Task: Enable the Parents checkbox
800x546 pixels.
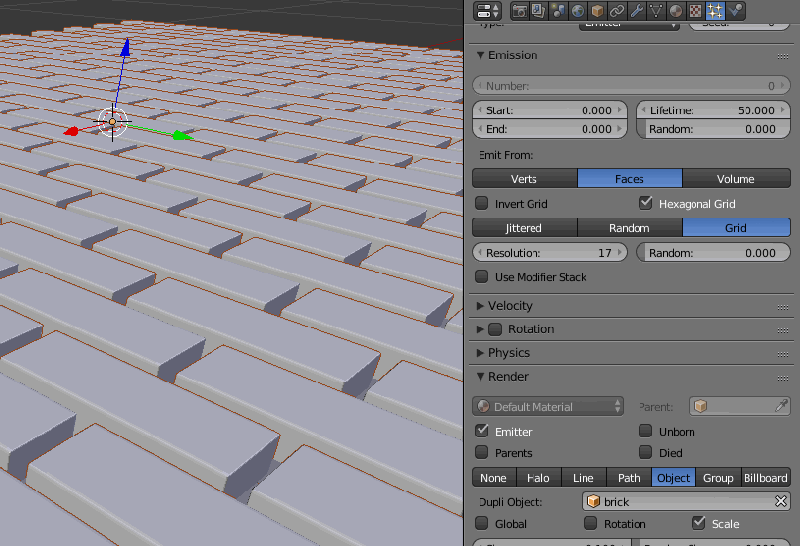Action: [x=482, y=452]
